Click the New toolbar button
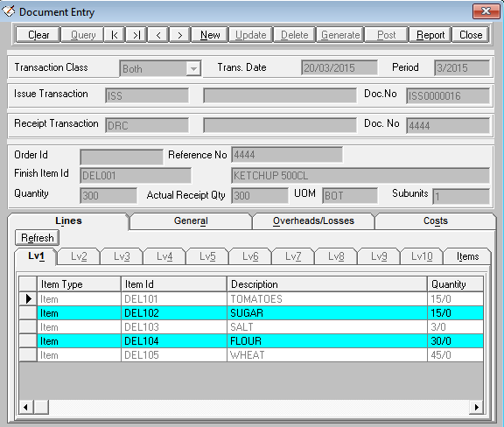 click(x=210, y=35)
